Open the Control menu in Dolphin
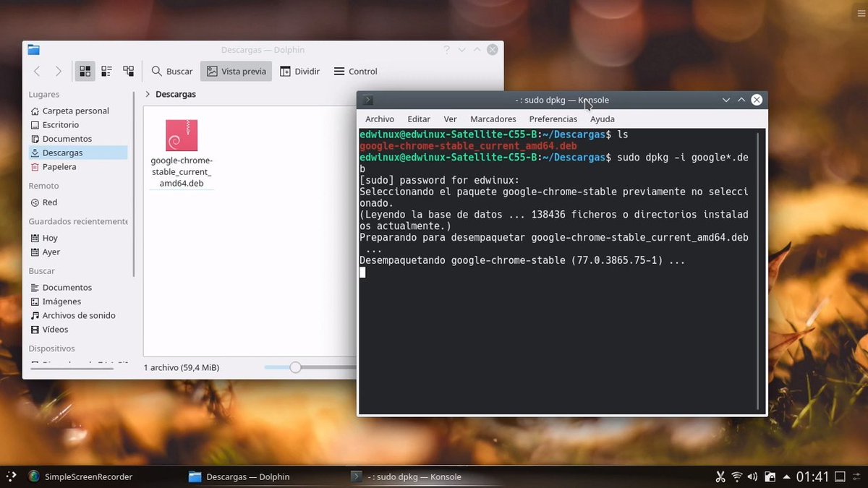868x488 pixels. (355, 71)
